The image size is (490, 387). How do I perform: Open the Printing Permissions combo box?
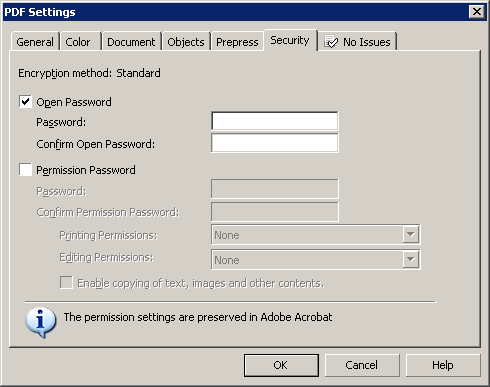(x=315, y=235)
